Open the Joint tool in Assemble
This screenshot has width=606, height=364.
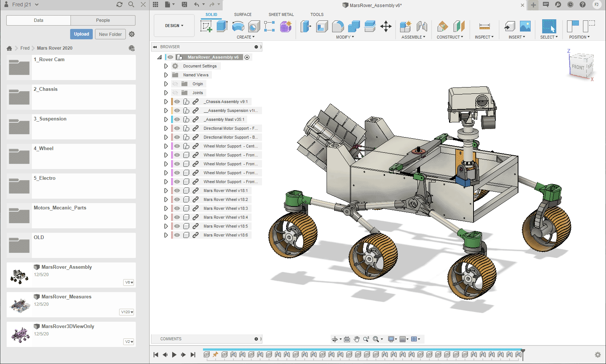[x=422, y=26]
